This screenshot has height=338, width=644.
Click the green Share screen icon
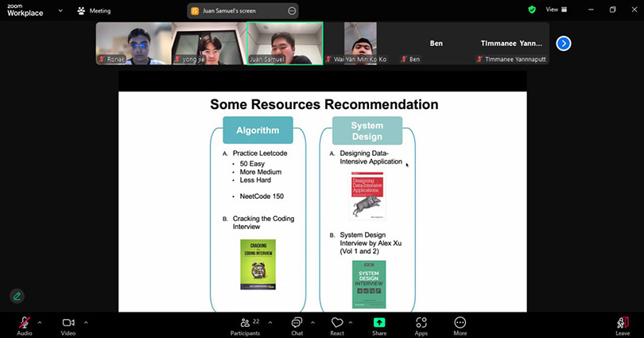(379, 323)
